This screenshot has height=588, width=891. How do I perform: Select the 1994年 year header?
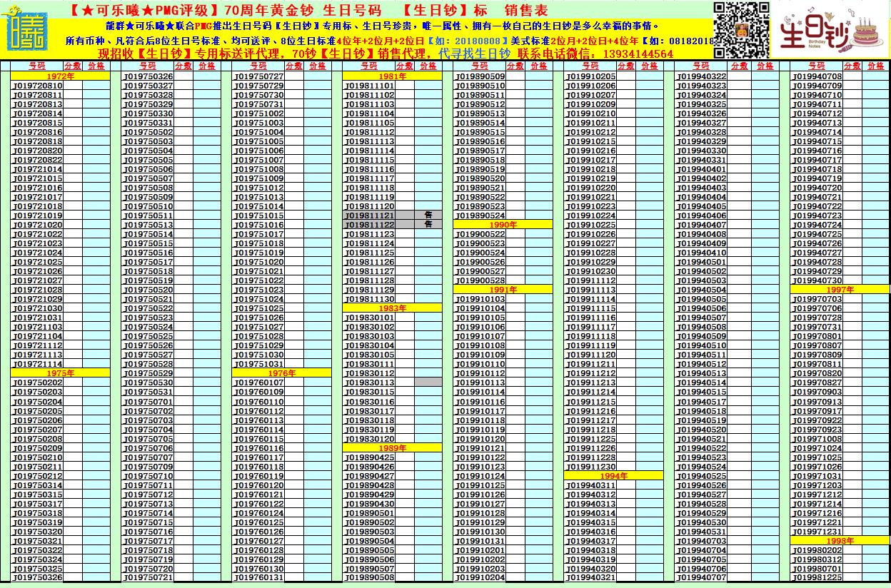tap(614, 476)
